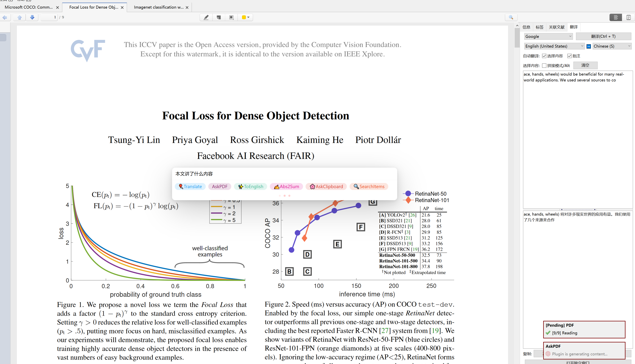Viewport: 635px width, 364px height.
Task: Click the AskClipboard flower icon
Action: click(x=312, y=186)
